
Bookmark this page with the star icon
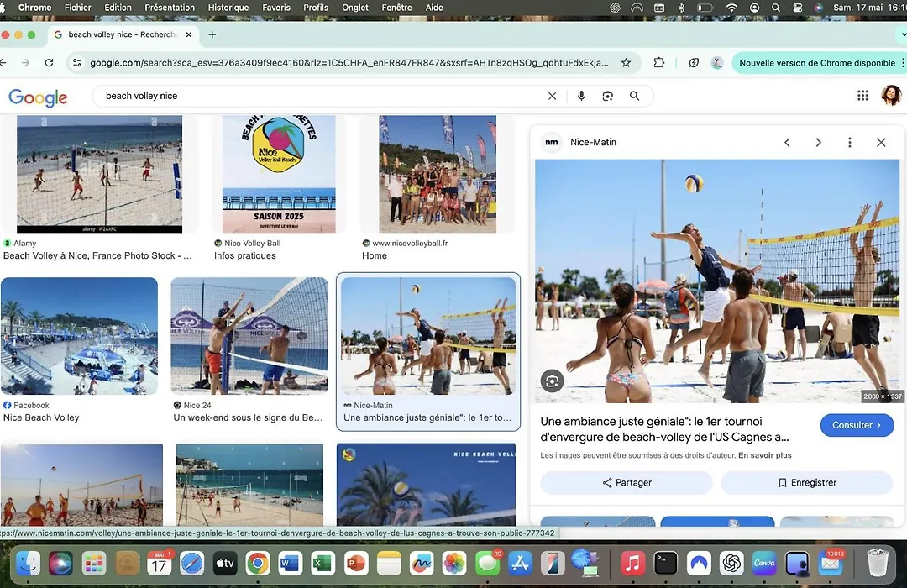(x=626, y=62)
